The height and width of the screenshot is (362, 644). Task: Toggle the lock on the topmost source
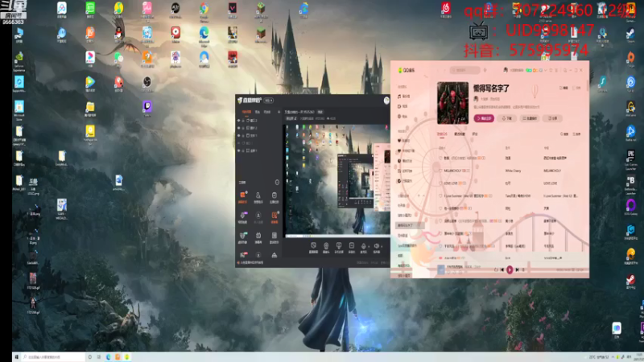point(243,121)
